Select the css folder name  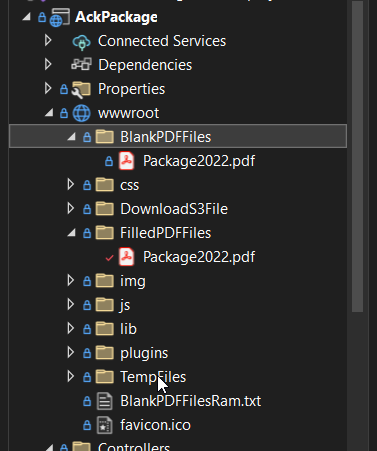pyautogui.click(x=130, y=185)
